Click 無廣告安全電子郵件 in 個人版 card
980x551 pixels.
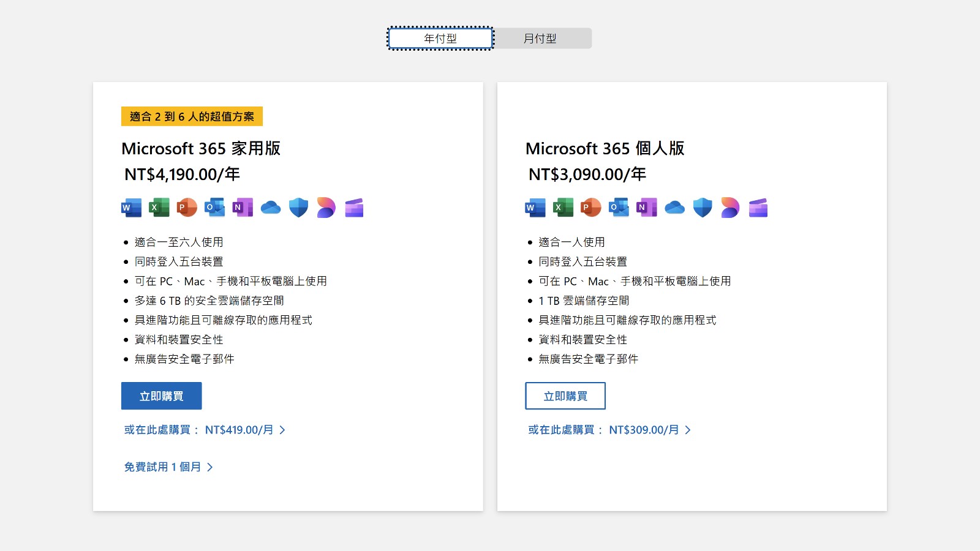(x=589, y=359)
